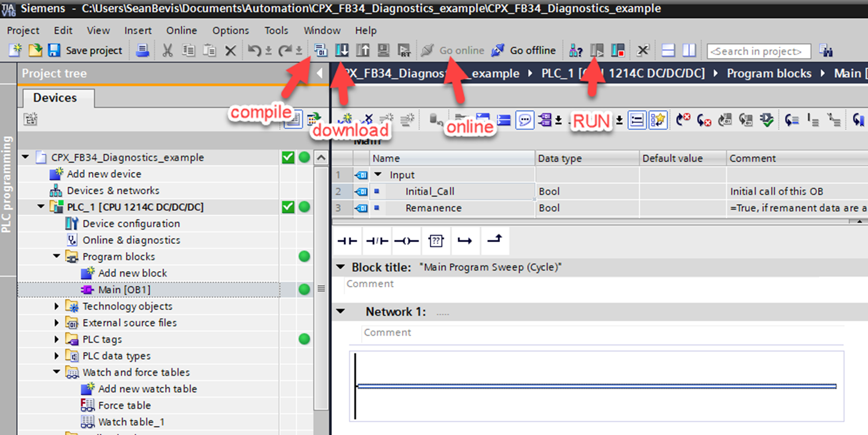This screenshot has width=868, height=435.
Task: Open the Project menu
Action: 23,30
